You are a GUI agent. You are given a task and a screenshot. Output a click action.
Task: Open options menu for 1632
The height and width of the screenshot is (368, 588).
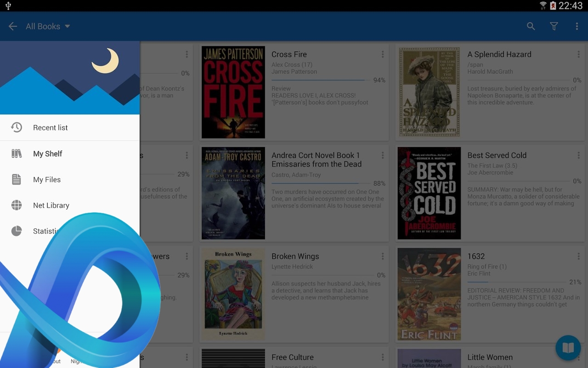(578, 256)
